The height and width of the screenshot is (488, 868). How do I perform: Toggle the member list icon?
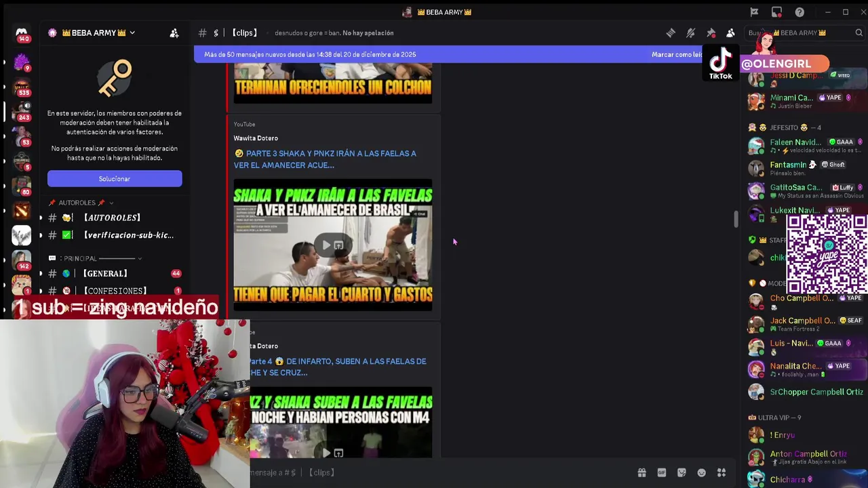730,33
